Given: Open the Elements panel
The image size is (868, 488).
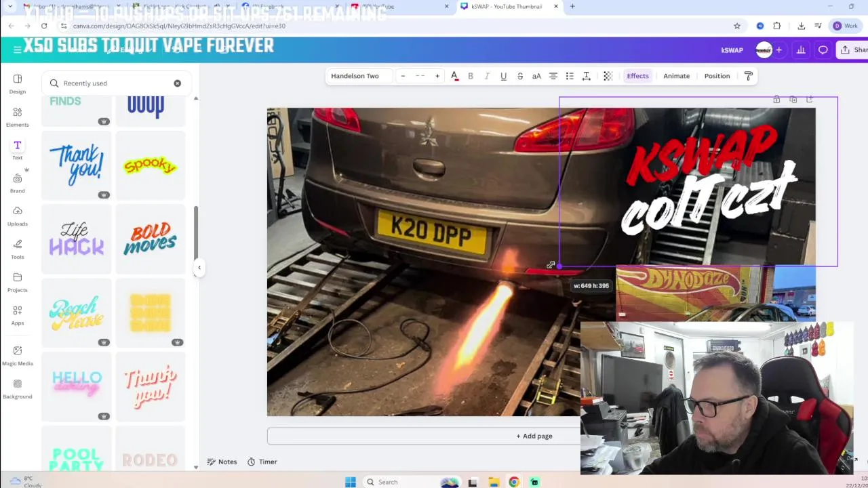Looking at the screenshot, I should [18, 117].
